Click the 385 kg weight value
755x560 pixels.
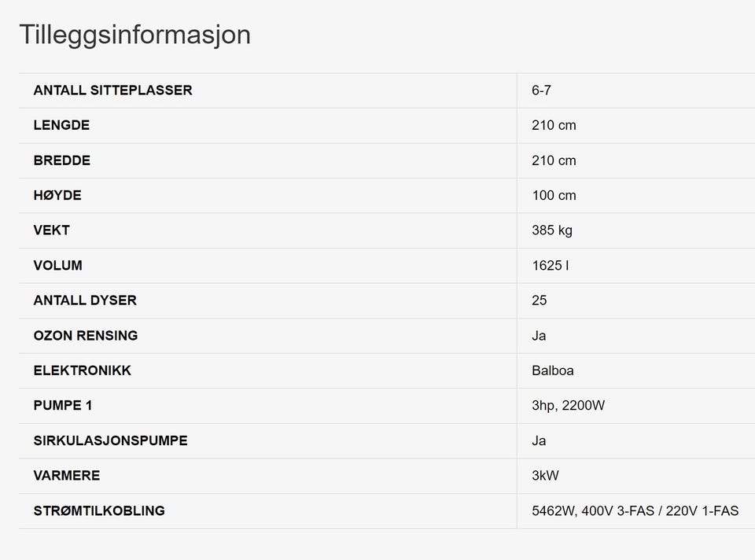pyautogui.click(x=552, y=230)
